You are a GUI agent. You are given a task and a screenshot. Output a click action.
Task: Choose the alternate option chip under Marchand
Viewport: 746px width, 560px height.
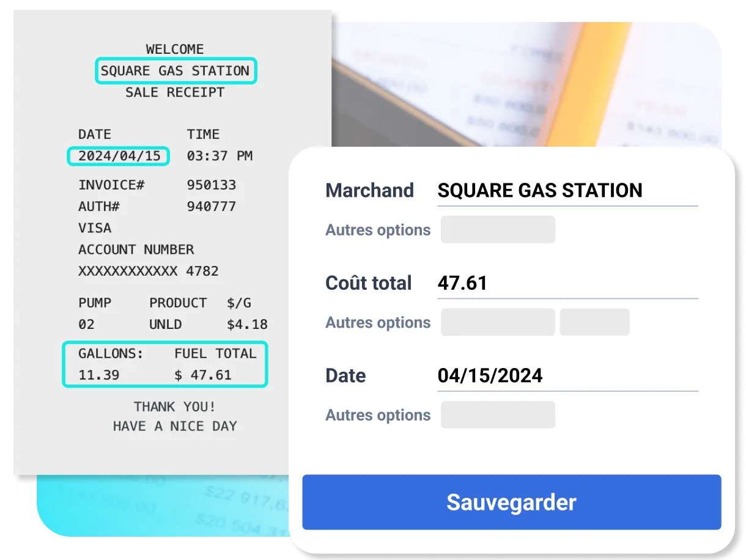point(498,230)
